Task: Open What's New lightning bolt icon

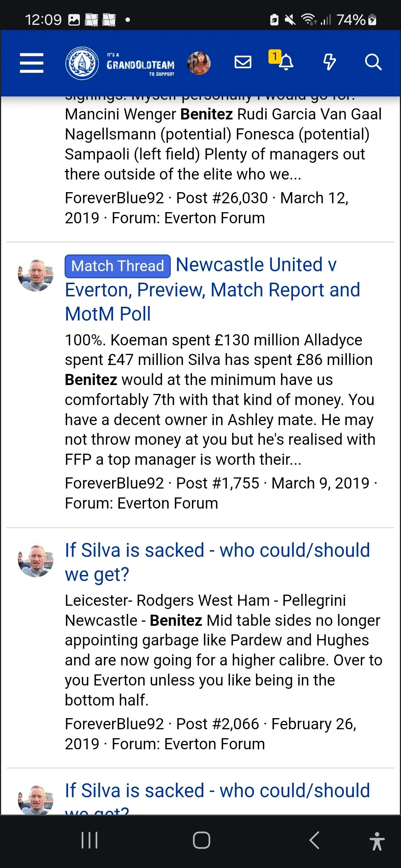Action: (x=329, y=62)
